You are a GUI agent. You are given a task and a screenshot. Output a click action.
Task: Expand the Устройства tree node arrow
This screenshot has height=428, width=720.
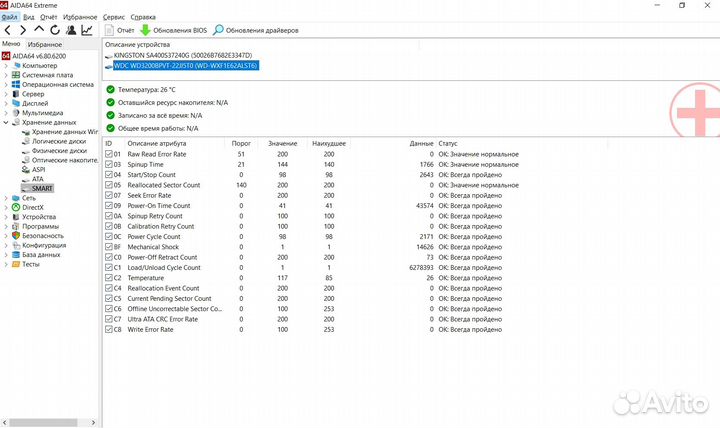6,217
